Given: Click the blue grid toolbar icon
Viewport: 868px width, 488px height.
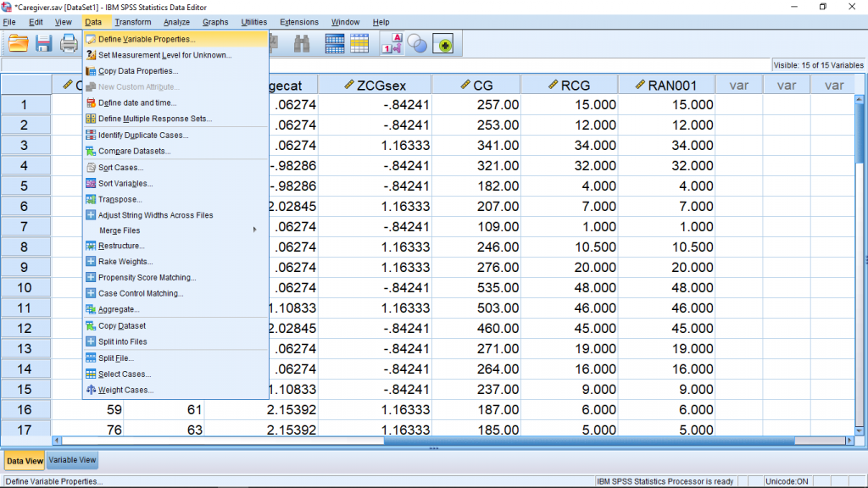Looking at the screenshot, I should coord(335,43).
